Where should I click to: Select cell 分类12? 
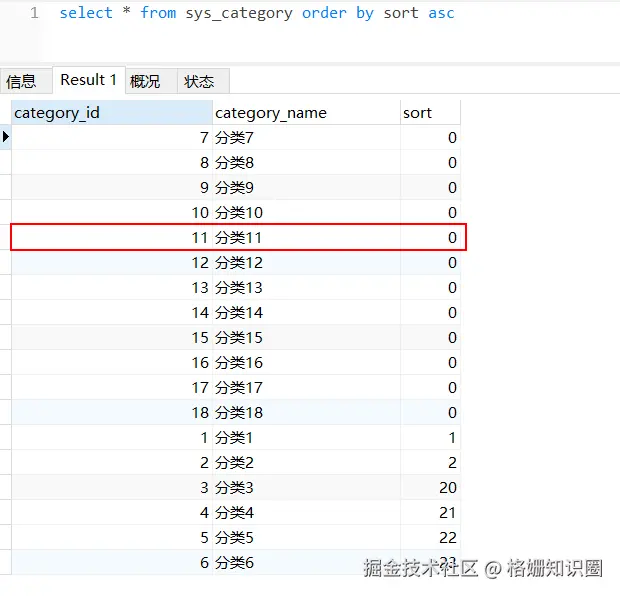306,263
